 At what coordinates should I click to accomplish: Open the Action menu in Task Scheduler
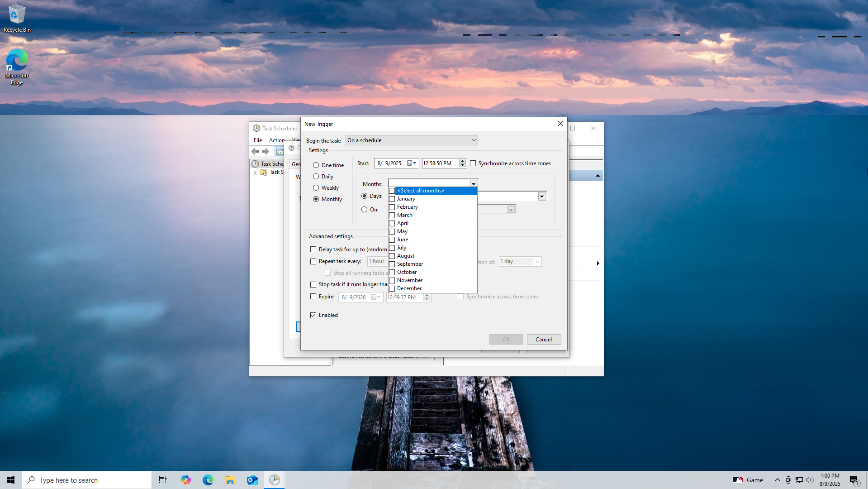277,140
